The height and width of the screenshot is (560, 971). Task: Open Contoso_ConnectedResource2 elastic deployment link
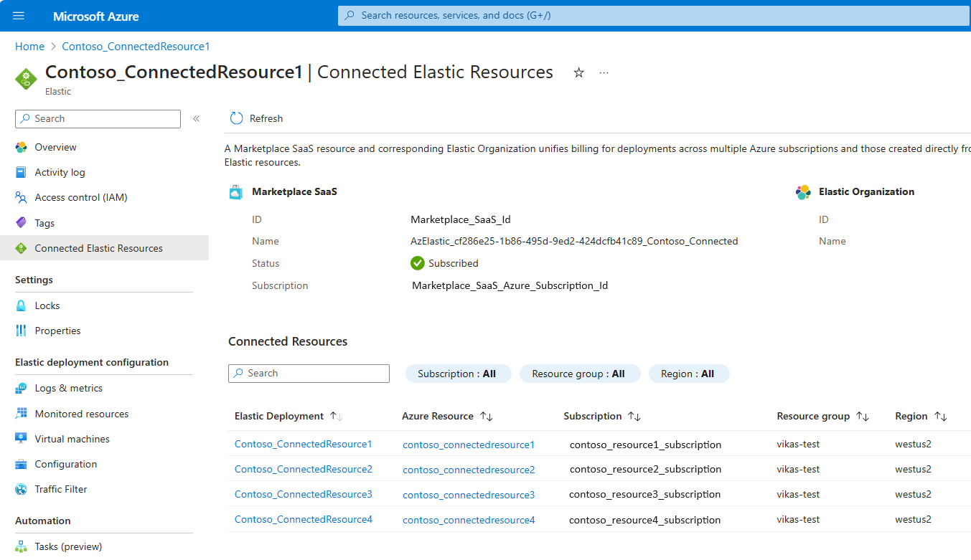point(304,469)
